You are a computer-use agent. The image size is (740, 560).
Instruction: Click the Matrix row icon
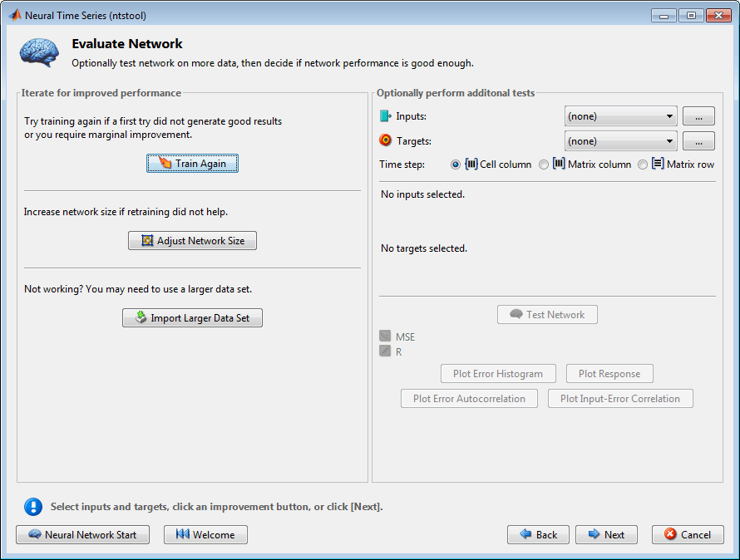658,164
